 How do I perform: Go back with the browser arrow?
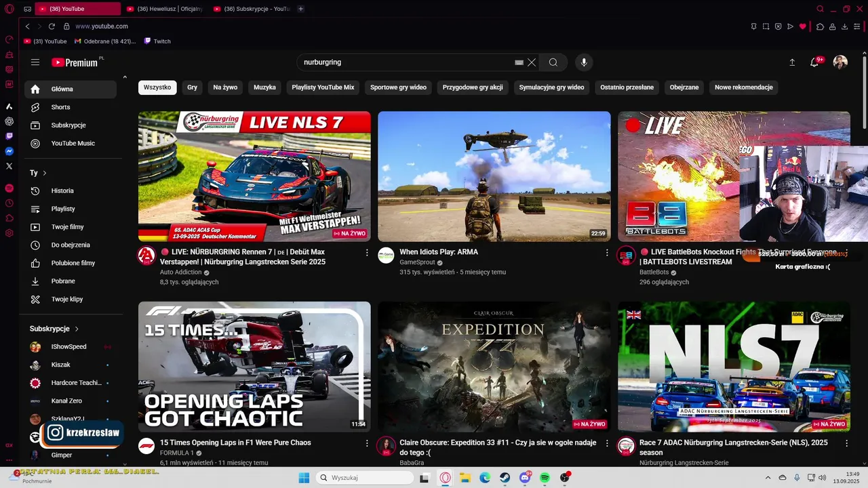27,26
